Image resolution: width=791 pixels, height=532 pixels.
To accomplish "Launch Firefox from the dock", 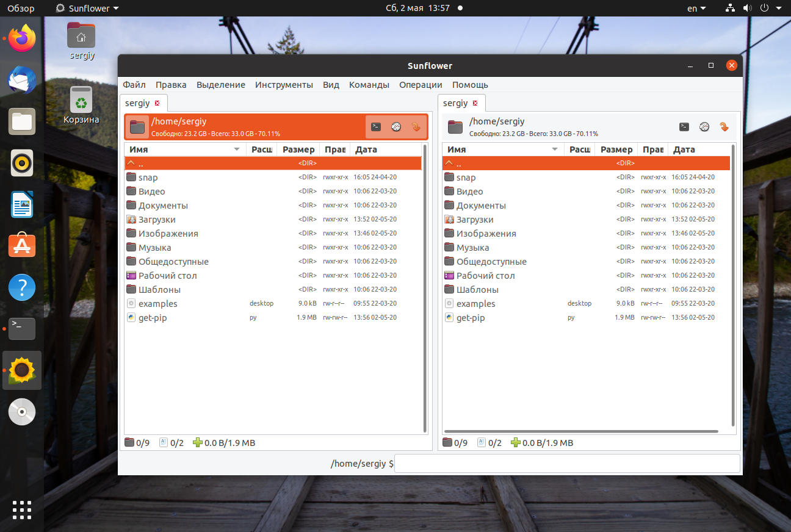I will [22, 38].
